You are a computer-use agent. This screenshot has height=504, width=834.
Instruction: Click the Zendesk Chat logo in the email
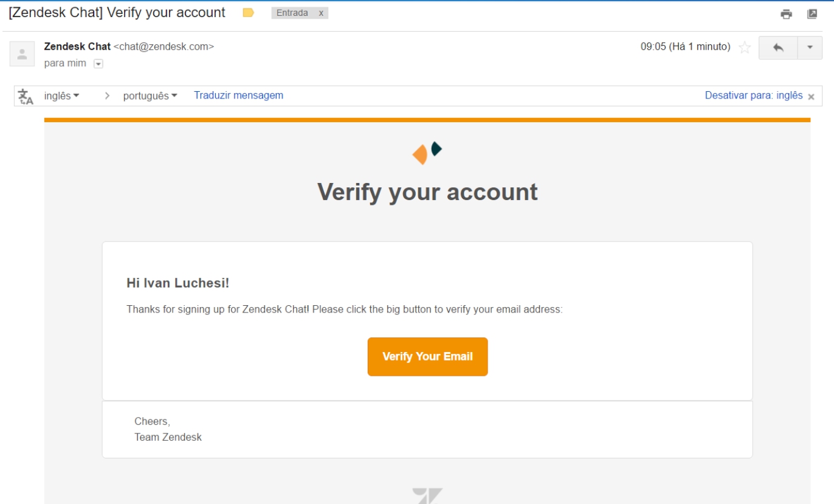tap(427, 153)
